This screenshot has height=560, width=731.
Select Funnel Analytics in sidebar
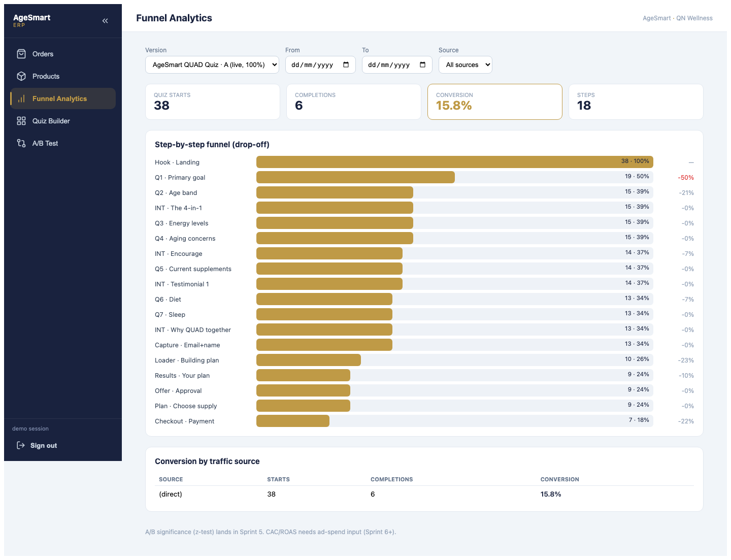click(x=63, y=98)
